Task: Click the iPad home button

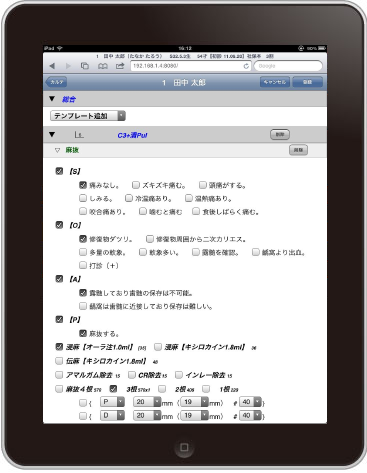Action: tap(184, 447)
